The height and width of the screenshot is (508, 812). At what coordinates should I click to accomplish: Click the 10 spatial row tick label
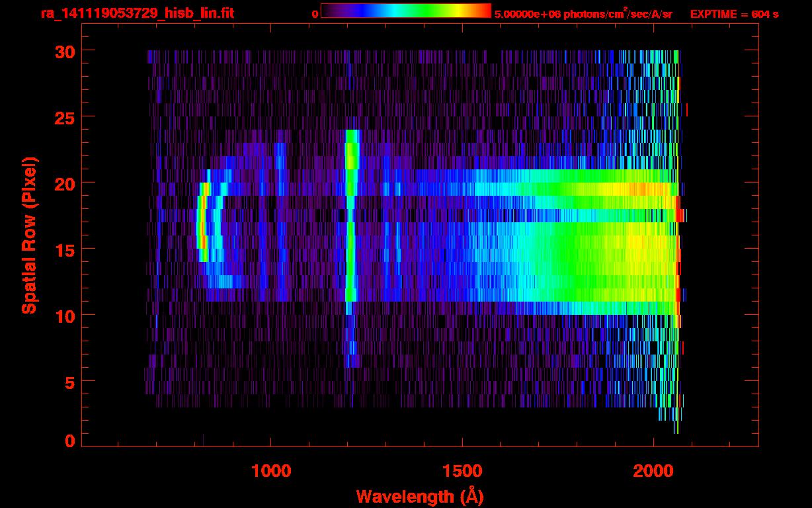[65, 316]
